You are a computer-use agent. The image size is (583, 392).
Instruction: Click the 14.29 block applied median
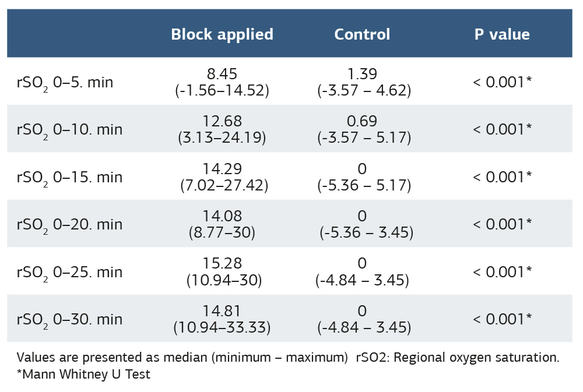[x=222, y=169]
